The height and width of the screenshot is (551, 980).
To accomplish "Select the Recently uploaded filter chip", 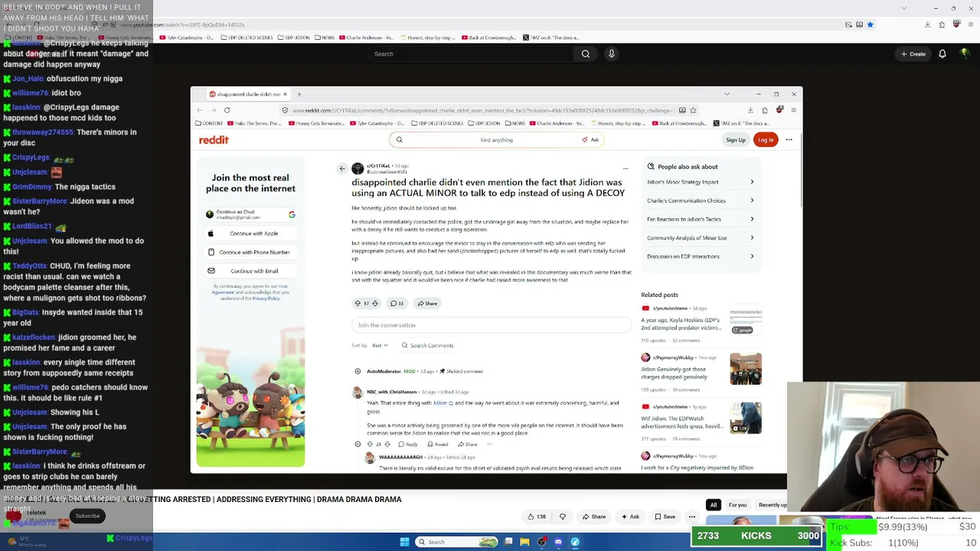I will coord(773,505).
